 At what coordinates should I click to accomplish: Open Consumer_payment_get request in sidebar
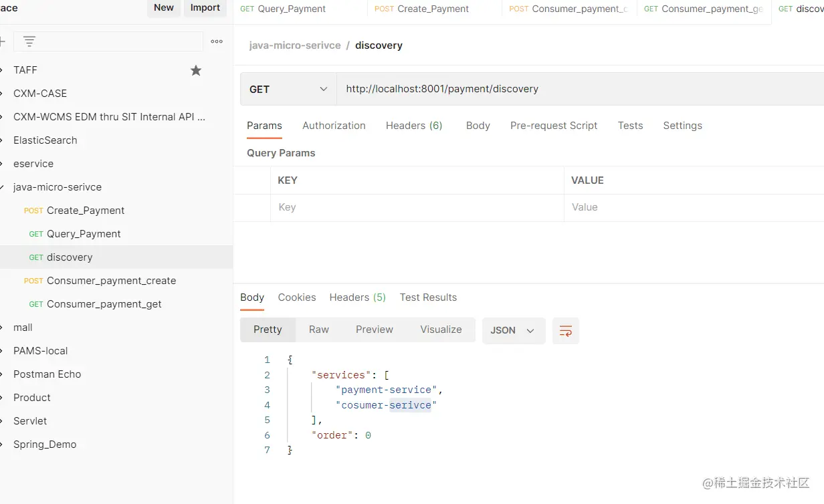(x=104, y=304)
